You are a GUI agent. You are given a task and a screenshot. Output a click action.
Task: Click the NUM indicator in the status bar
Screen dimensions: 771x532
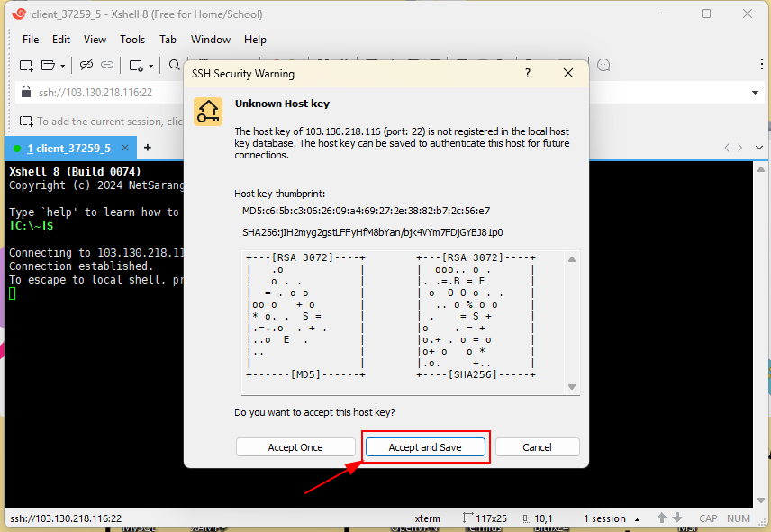click(x=739, y=518)
